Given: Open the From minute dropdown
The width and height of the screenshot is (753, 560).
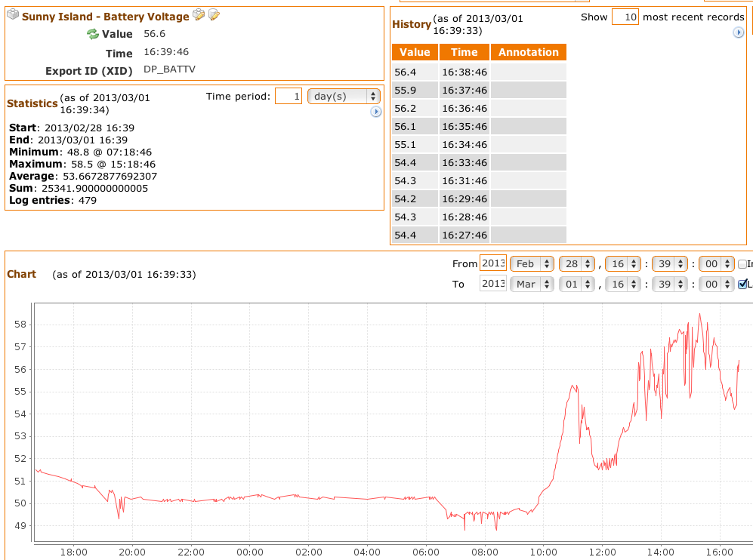Looking at the screenshot, I should pos(670,263).
